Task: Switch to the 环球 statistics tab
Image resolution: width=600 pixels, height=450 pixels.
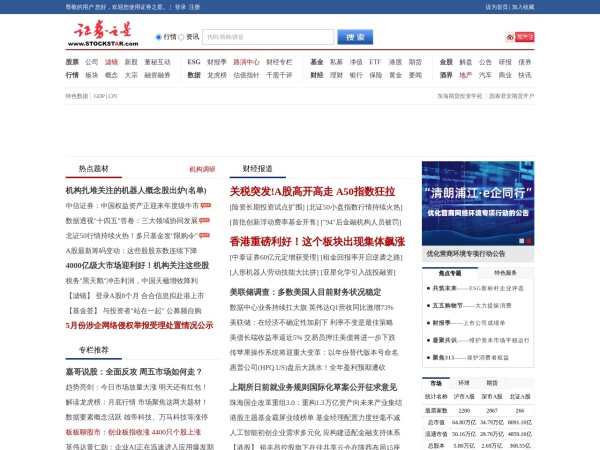Action: [x=464, y=383]
